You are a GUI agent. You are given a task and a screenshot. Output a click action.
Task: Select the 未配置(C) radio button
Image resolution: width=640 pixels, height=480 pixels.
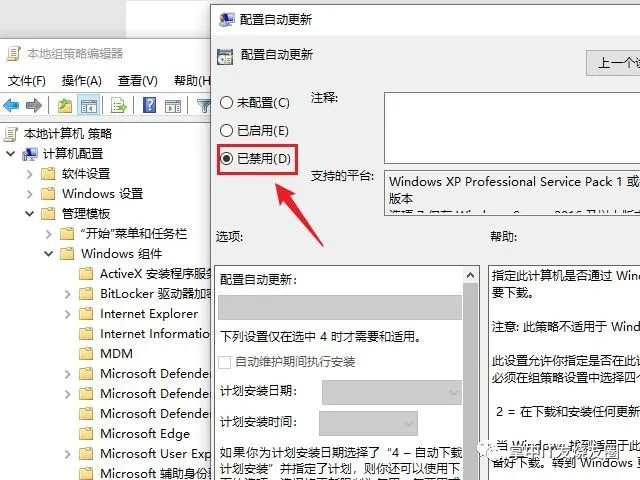tap(227, 102)
